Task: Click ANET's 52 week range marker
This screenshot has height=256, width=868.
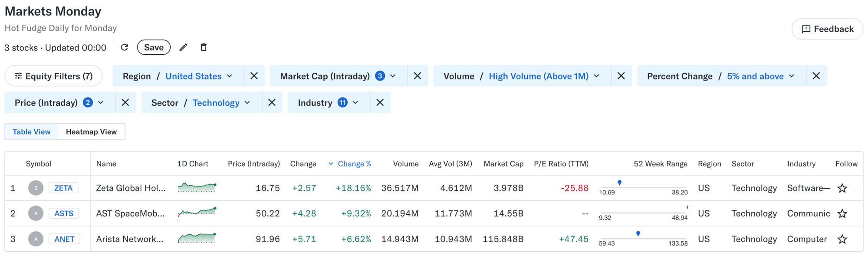Action: pos(638,233)
